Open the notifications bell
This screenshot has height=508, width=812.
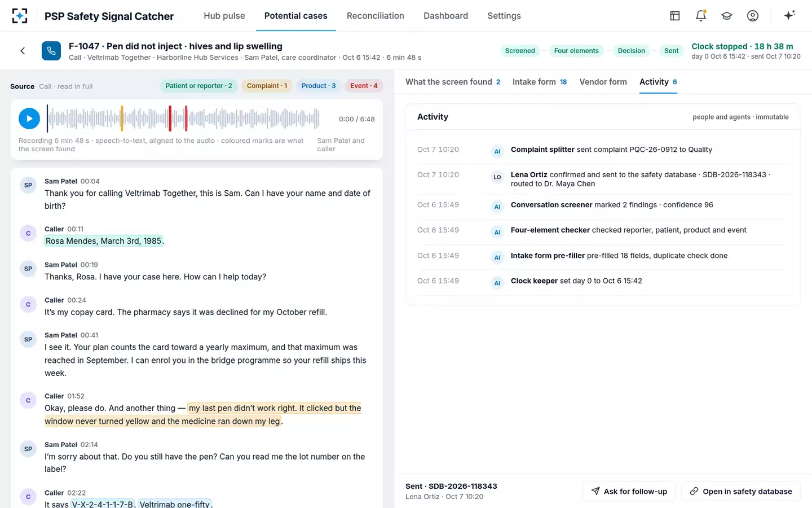pyautogui.click(x=701, y=16)
